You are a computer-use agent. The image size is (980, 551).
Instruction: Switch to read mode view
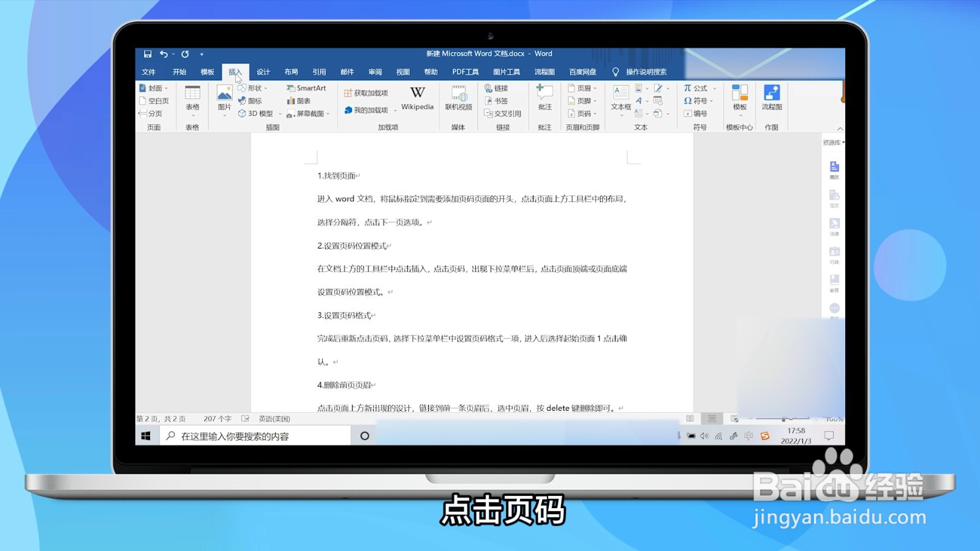(x=690, y=419)
